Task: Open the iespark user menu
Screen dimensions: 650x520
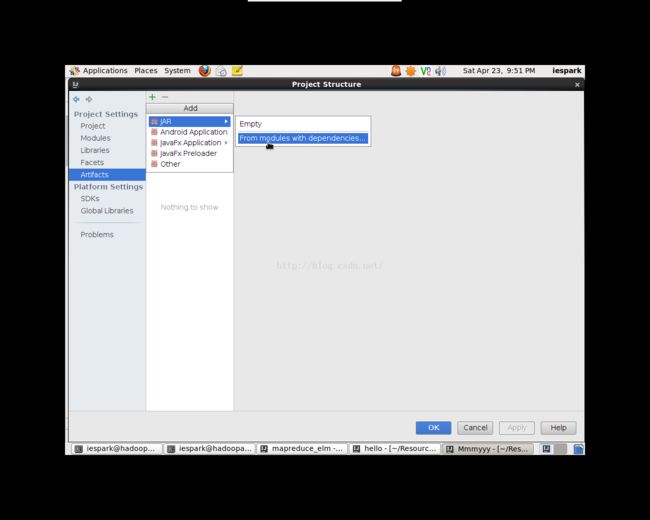Action: pyautogui.click(x=567, y=71)
